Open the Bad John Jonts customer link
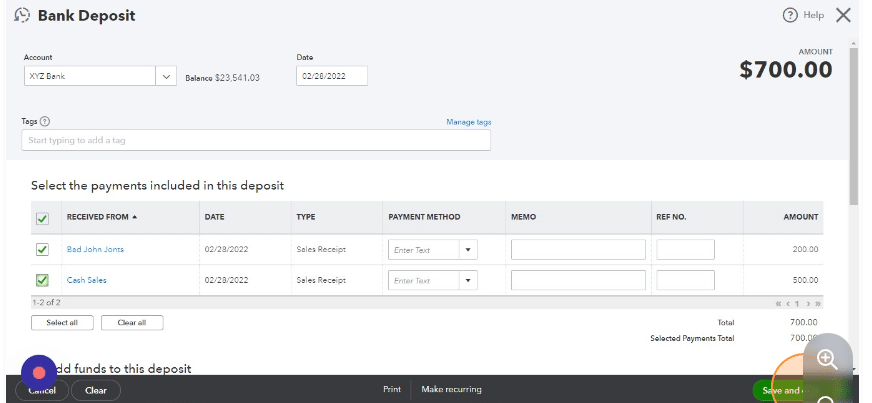Viewport: 872px width, 403px height. point(95,249)
